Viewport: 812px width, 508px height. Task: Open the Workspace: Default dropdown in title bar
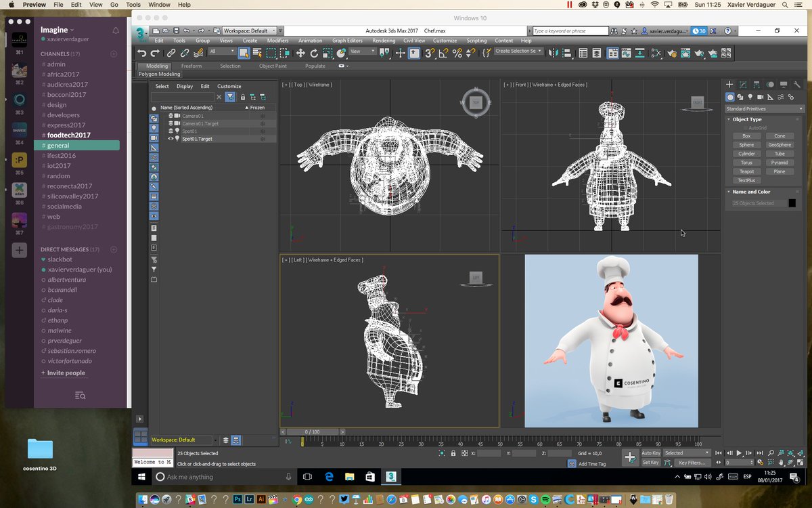249,30
